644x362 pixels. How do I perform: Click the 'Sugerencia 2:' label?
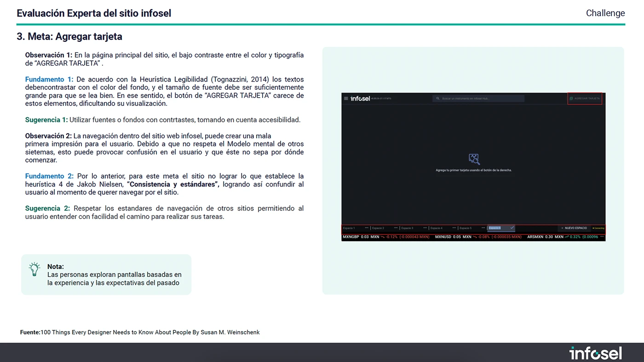pyautogui.click(x=48, y=209)
